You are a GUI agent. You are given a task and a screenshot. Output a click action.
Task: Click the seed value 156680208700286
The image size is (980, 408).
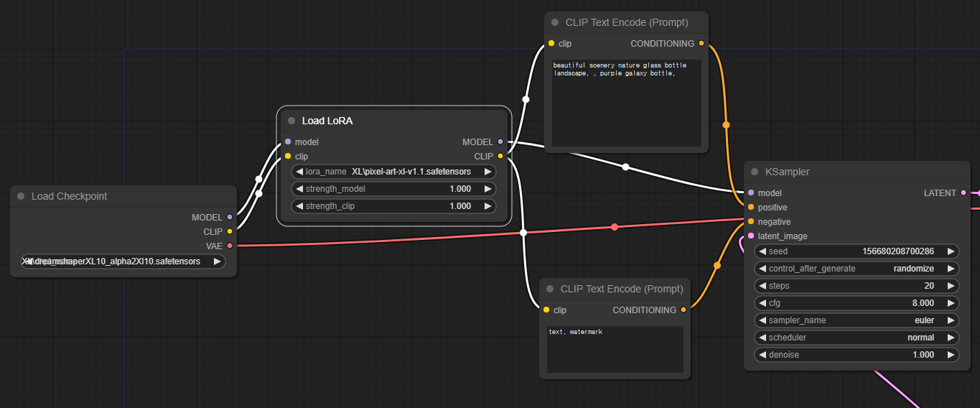(898, 251)
